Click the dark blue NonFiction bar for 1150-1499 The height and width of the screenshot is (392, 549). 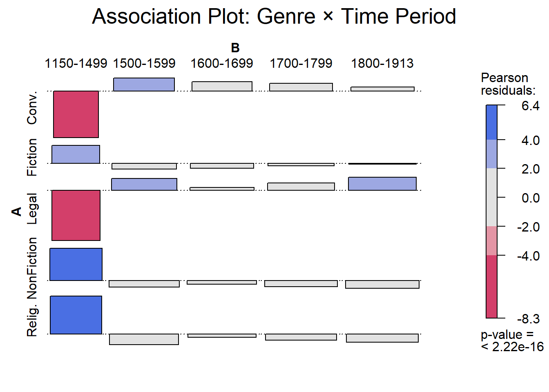tap(76, 264)
